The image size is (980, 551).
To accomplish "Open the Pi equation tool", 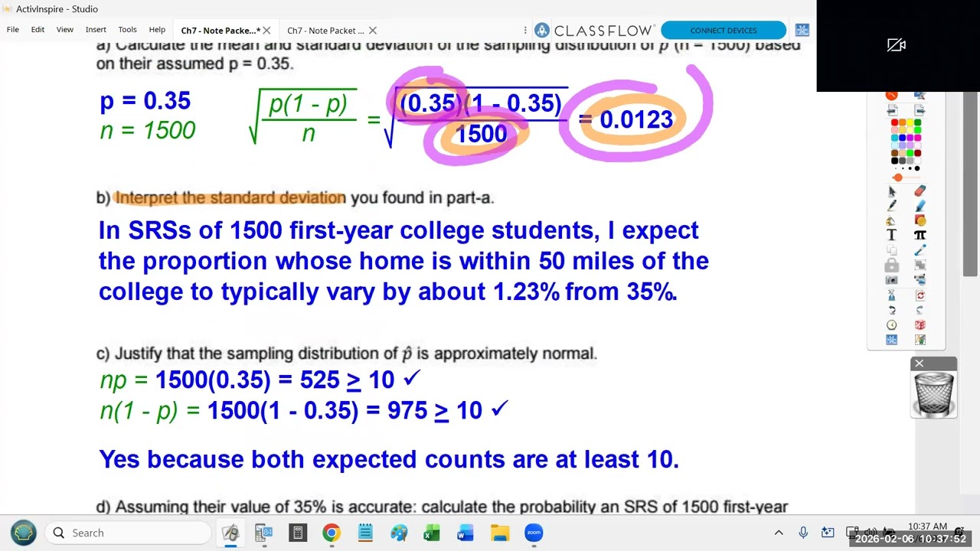I will [x=920, y=235].
